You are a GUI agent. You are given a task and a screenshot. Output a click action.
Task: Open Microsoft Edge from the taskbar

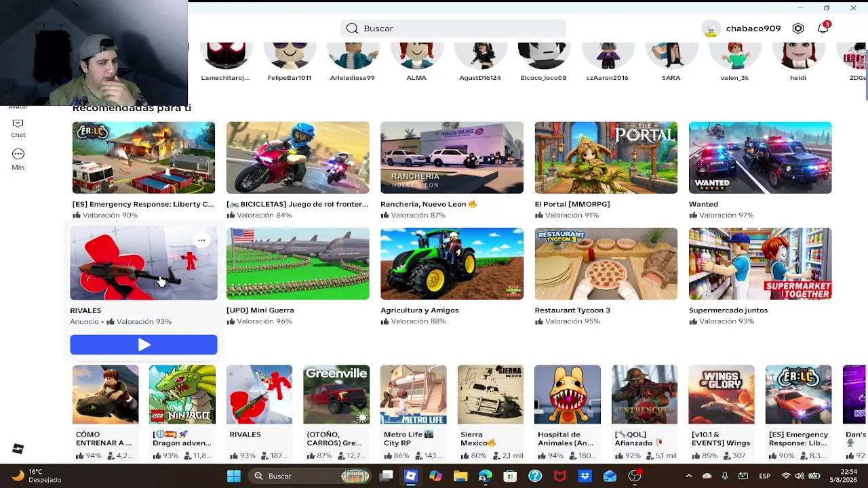[486, 476]
